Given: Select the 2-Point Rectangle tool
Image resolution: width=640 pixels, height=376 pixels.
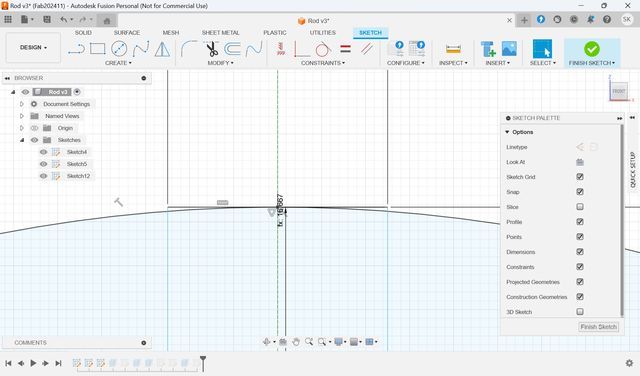Looking at the screenshot, I should coord(98,49).
